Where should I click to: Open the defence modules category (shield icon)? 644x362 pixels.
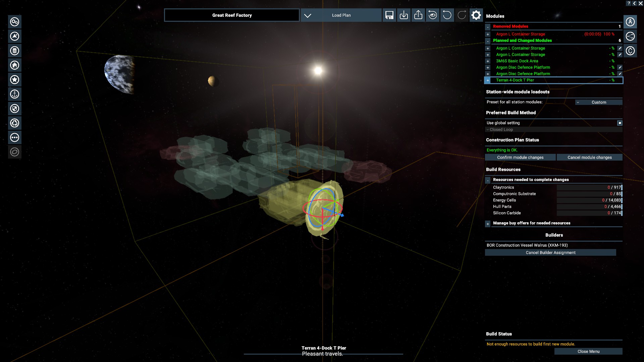(x=14, y=109)
